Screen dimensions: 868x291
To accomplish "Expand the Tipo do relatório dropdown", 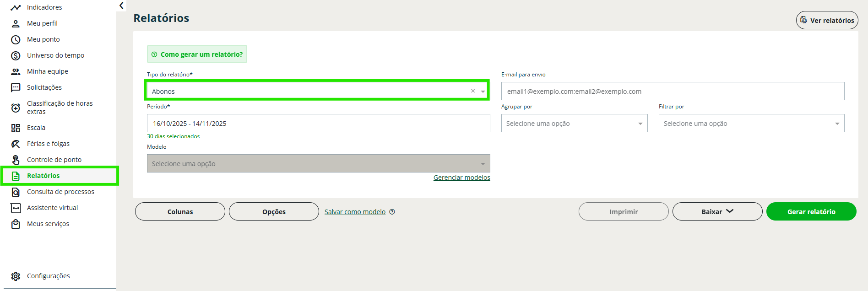I will tap(483, 92).
